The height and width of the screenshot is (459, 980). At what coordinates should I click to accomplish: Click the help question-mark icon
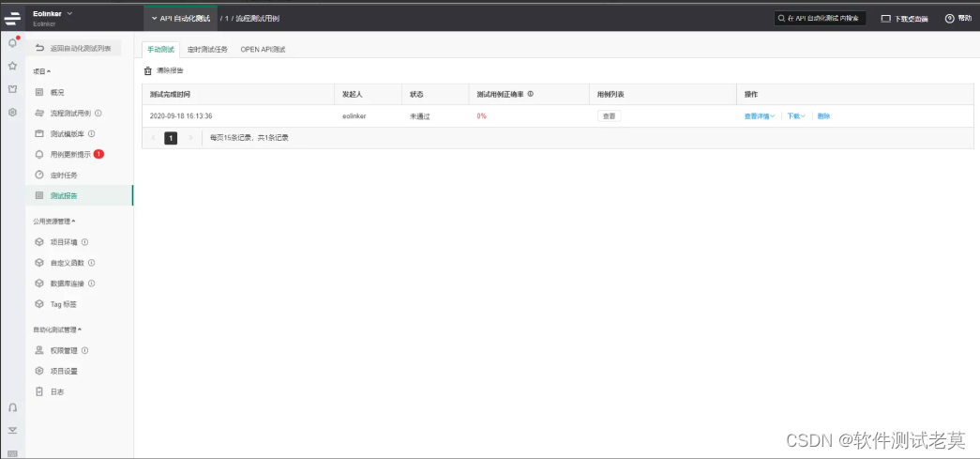(x=949, y=19)
